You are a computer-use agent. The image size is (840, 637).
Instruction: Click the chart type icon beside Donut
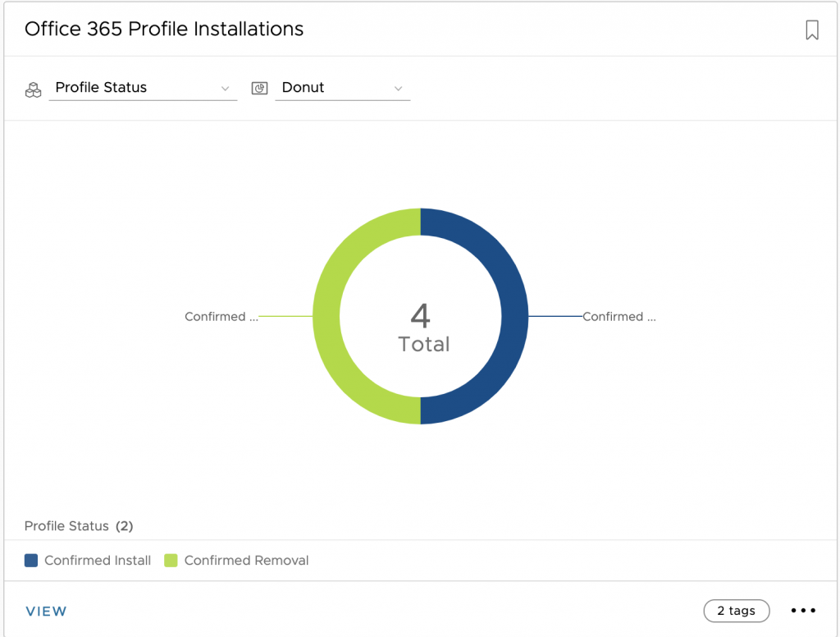point(259,88)
